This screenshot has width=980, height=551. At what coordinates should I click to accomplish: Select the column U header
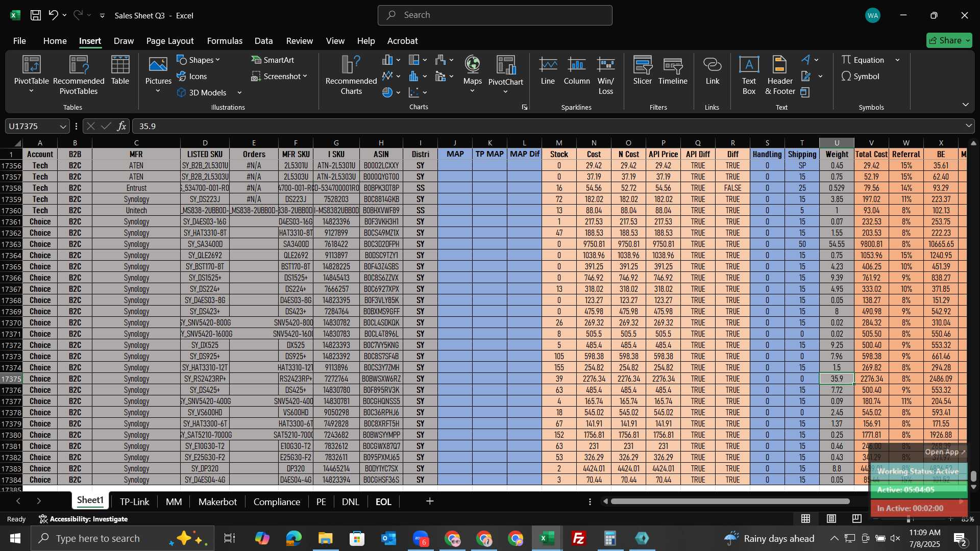[837, 143]
